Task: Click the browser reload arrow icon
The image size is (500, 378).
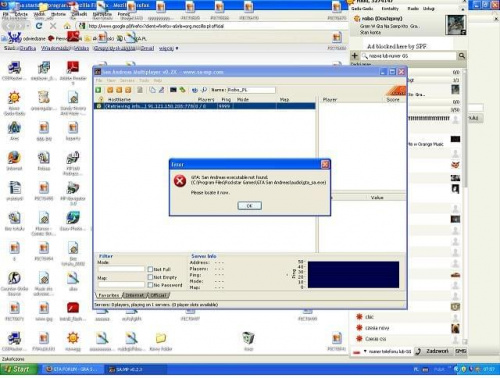Action: click(39, 26)
